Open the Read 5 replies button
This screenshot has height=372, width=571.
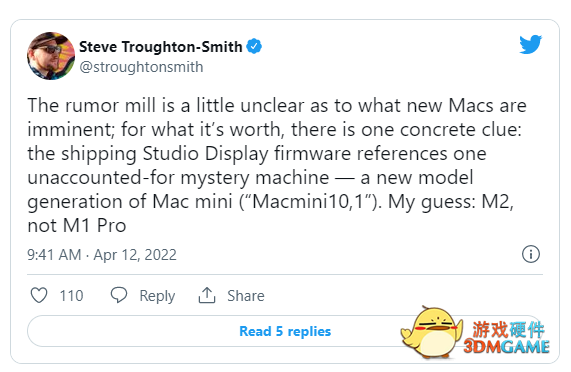click(x=285, y=331)
